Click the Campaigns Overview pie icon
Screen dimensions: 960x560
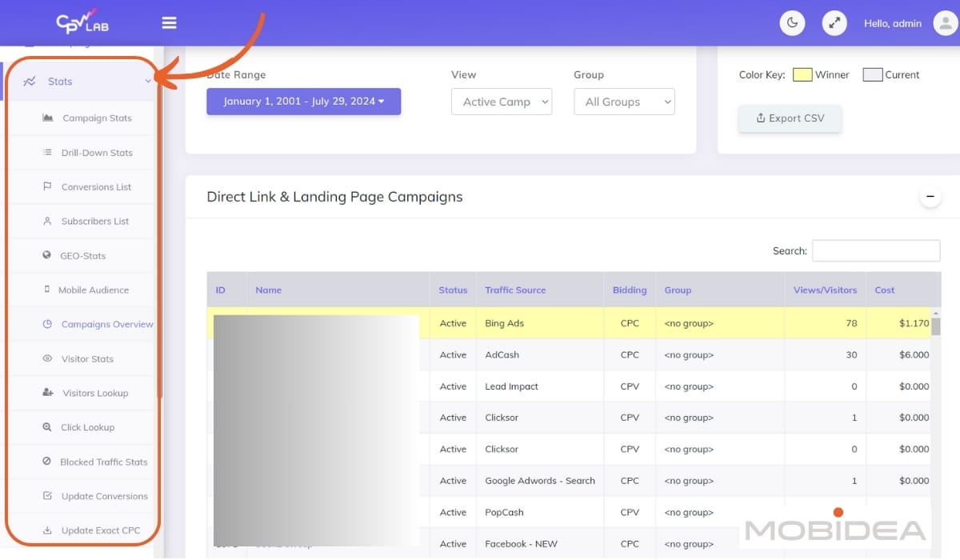tap(47, 324)
